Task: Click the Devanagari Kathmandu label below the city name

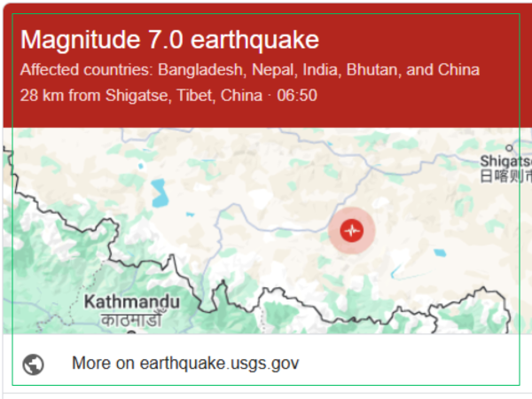Action: [x=130, y=319]
